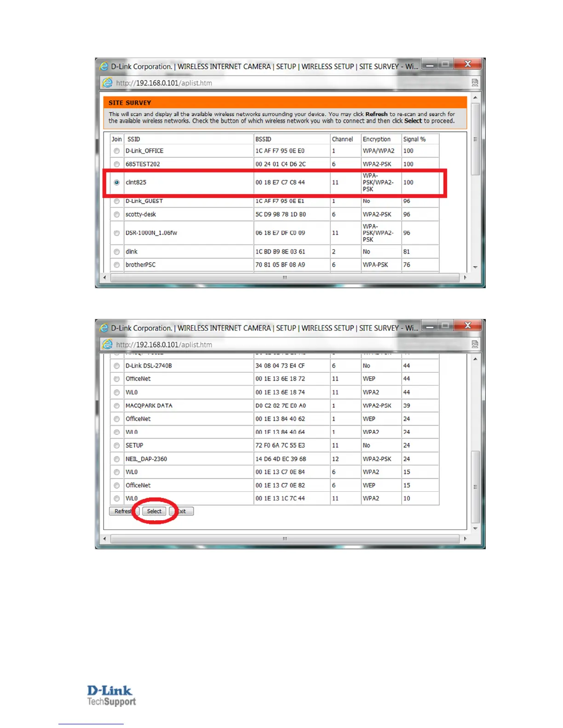Viewport: 563px width, 728px height.
Task: Click the scroll down arrow in the bottom window
Action: 475,529
